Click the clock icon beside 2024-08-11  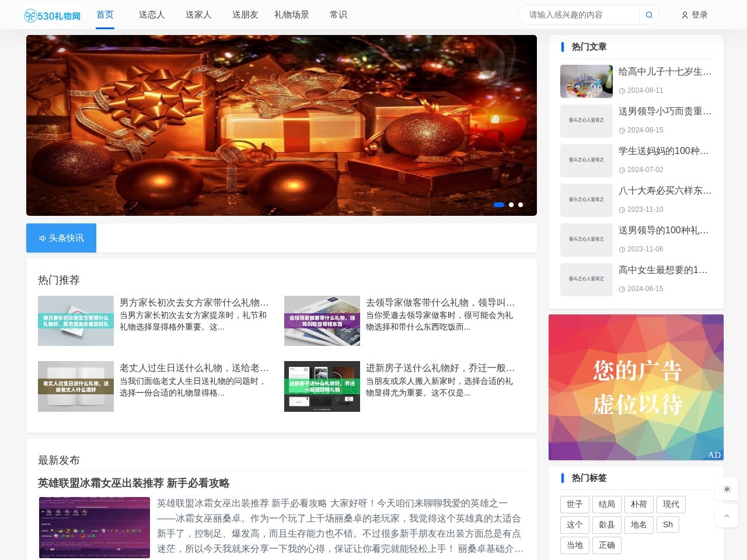click(x=621, y=90)
